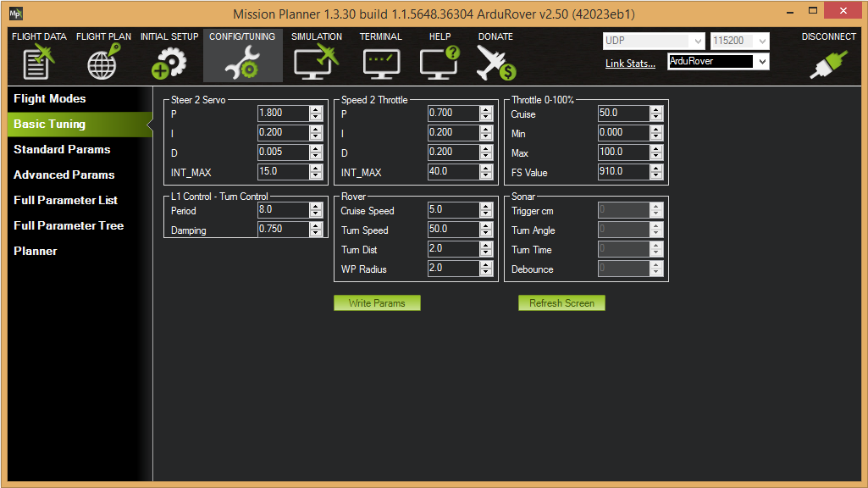Open the UDP connection type dropdown

pyautogui.click(x=697, y=42)
